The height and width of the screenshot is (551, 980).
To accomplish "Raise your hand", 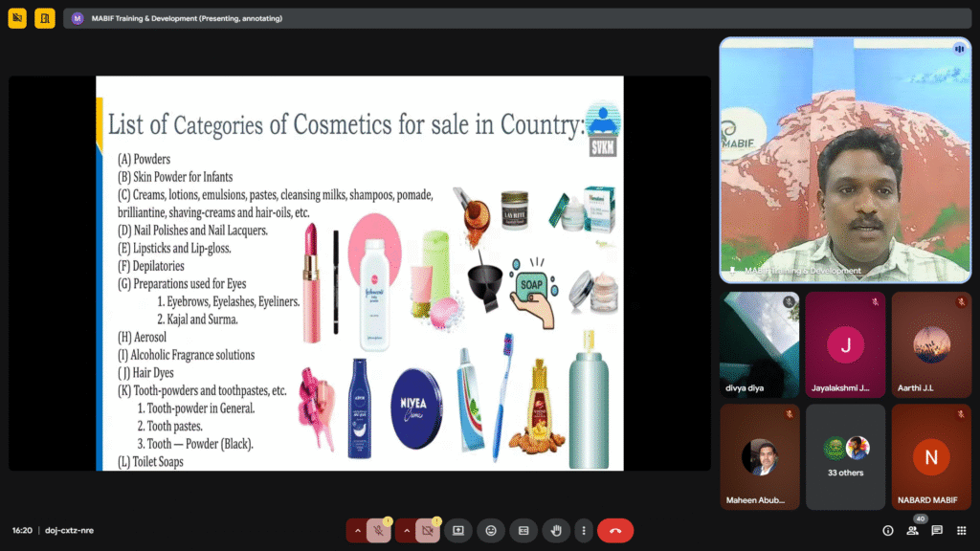I will tap(556, 530).
